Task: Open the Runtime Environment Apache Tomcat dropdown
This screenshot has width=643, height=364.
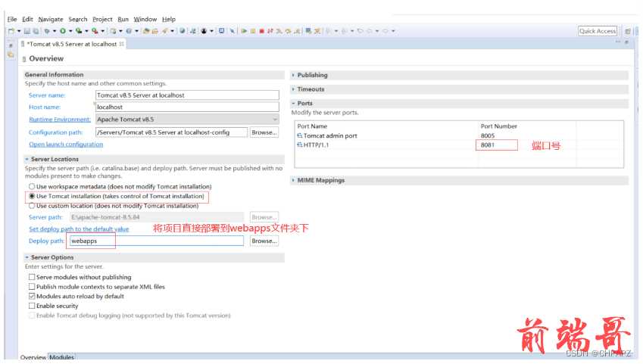Action: coord(187,120)
